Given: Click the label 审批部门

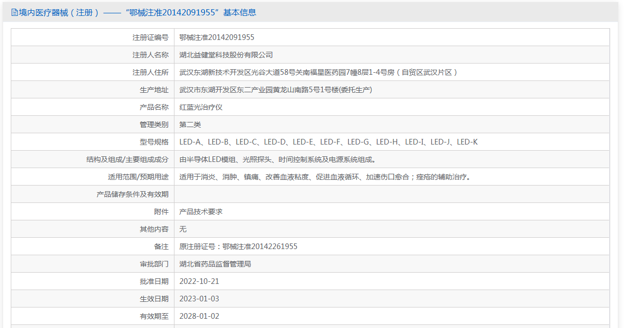Looking at the screenshot, I should coord(154,264).
